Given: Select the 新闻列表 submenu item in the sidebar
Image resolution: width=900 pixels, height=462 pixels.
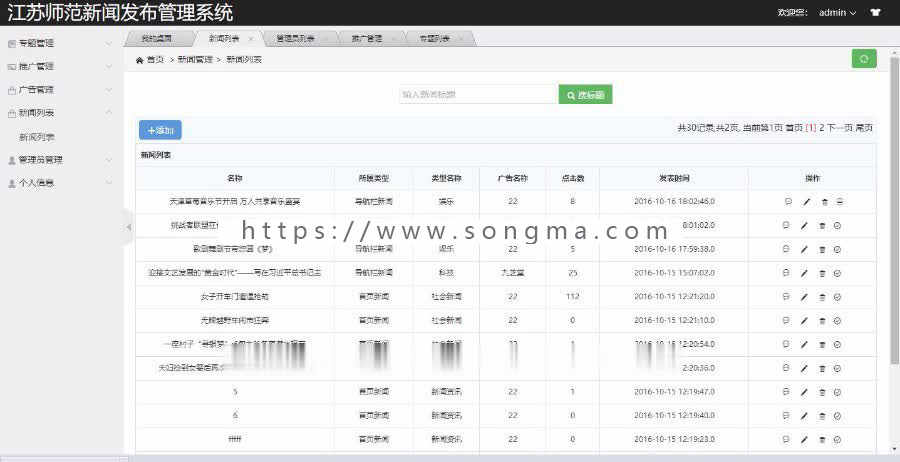Looking at the screenshot, I should (37, 137).
